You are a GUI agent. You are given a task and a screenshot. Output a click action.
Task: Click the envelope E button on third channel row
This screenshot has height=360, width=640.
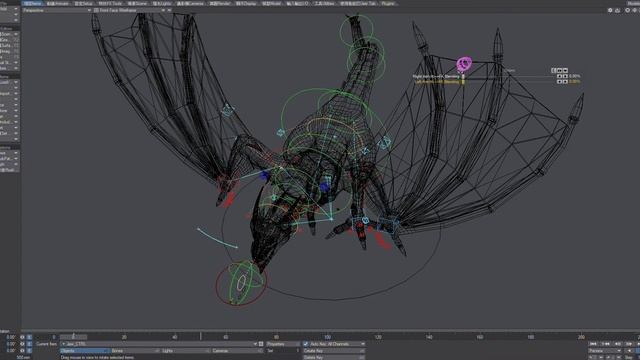tap(29, 351)
